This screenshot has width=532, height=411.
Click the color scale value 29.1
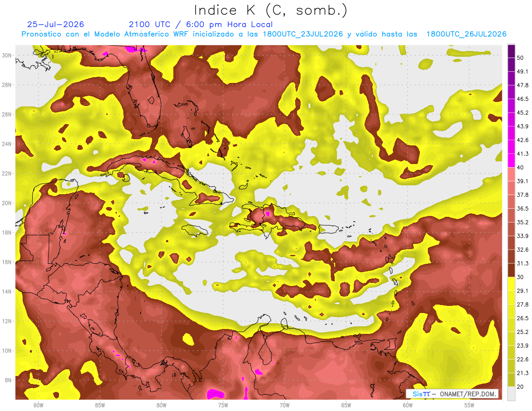point(523,291)
